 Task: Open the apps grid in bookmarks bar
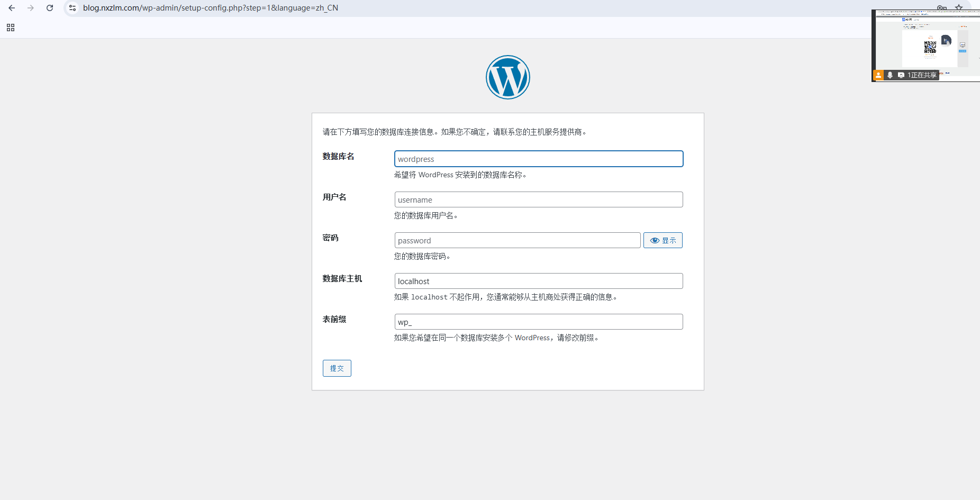coord(11,28)
